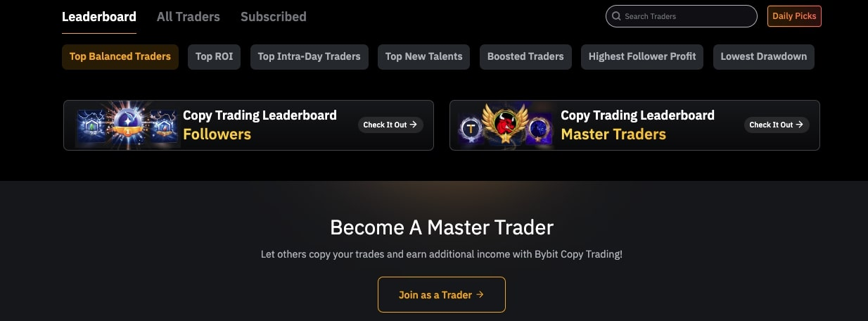868x321 pixels.
Task: Switch to the All Traders tab
Action: coord(188,16)
